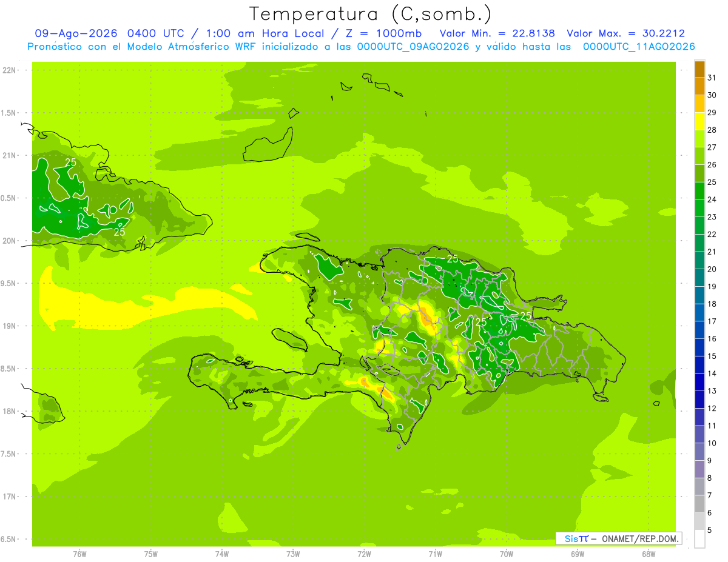Click the 20N latitude axis label
This screenshot has height=562, width=728.
[9, 241]
